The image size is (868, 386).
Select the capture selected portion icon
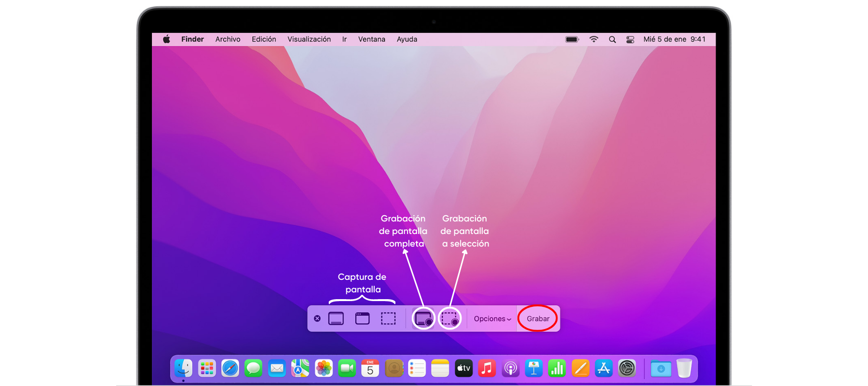[388, 318]
